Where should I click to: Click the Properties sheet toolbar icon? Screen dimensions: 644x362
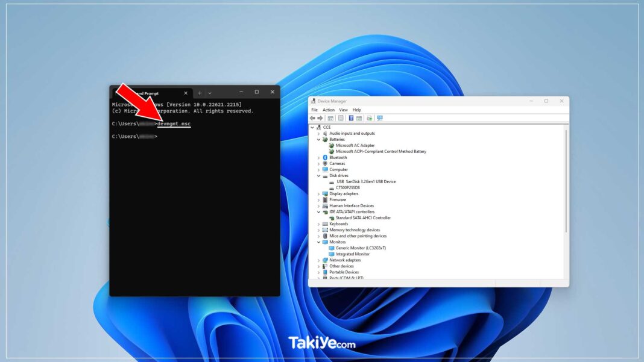(x=341, y=118)
